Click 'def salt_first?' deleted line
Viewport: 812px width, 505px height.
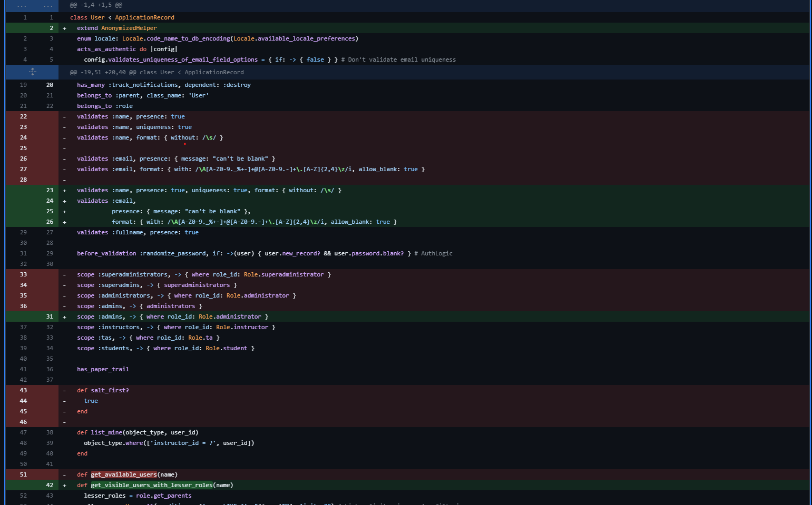(x=103, y=390)
